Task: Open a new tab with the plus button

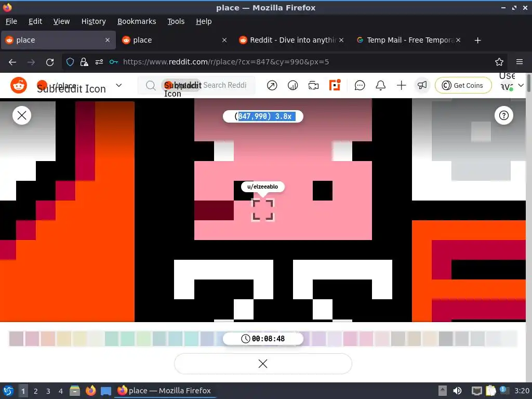Action: point(478,41)
